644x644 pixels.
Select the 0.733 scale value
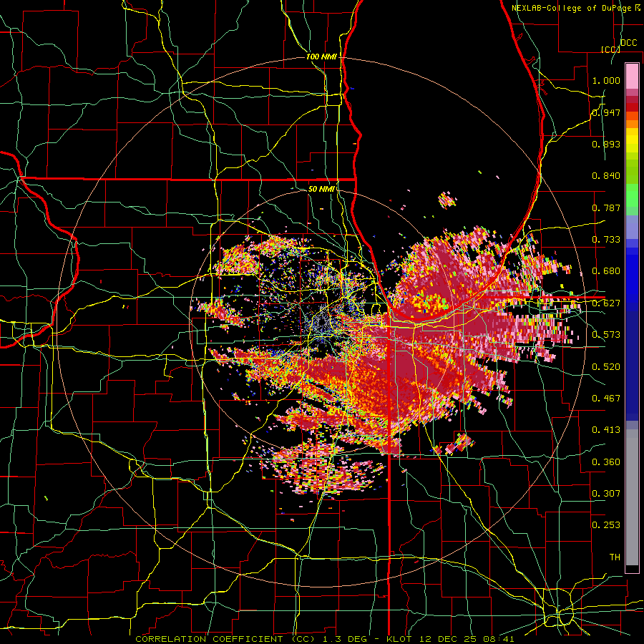606,240
